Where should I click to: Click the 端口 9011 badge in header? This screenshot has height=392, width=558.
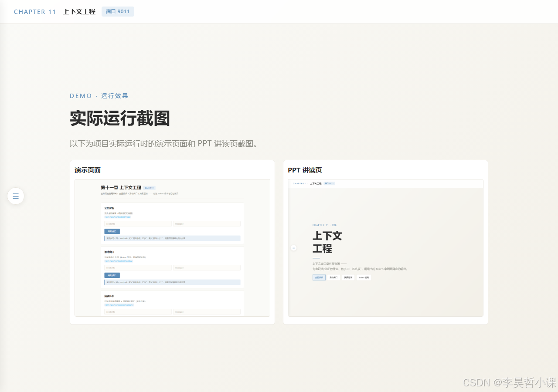tap(118, 11)
